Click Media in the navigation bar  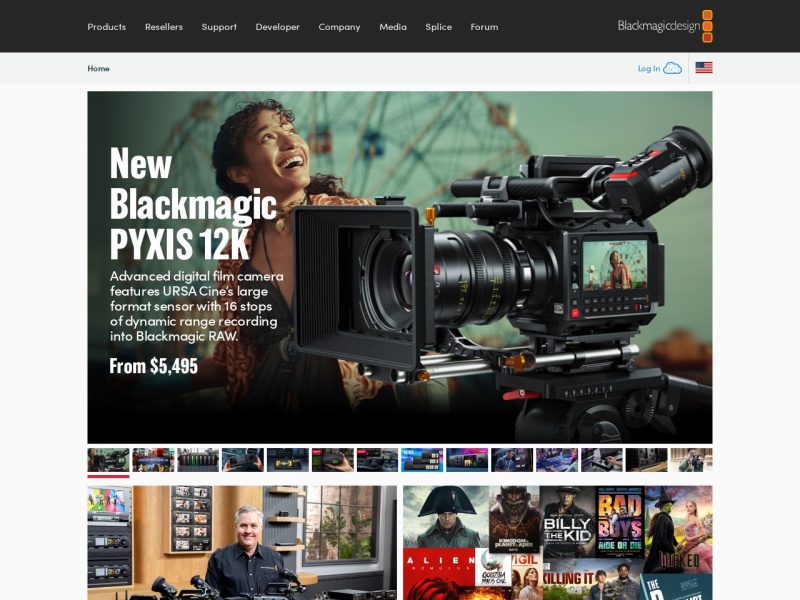(393, 27)
